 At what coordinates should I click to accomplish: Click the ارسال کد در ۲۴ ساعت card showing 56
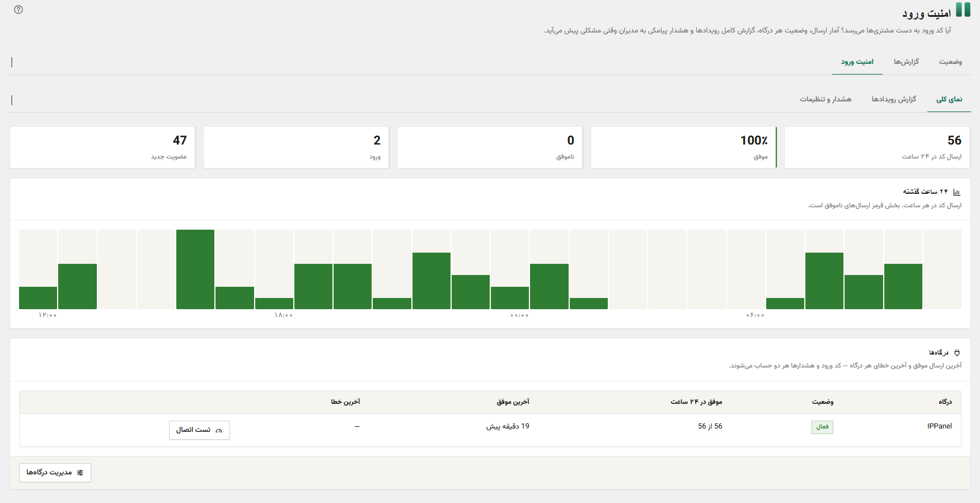(x=877, y=147)
